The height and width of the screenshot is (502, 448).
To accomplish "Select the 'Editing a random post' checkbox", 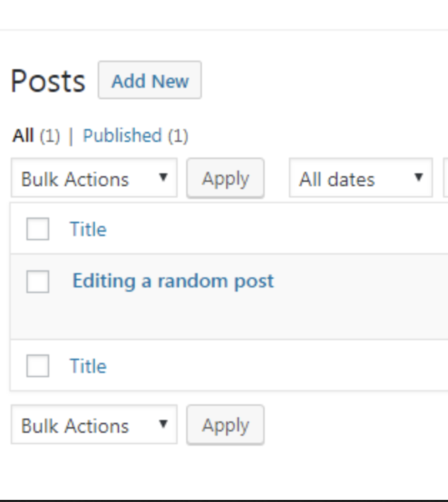I will (x=38, y=282).
